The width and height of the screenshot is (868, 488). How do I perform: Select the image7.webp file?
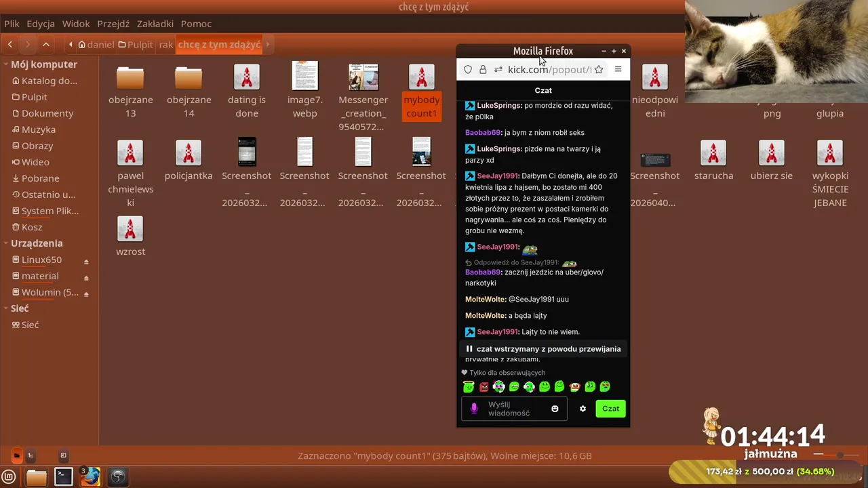click(305, 91)
